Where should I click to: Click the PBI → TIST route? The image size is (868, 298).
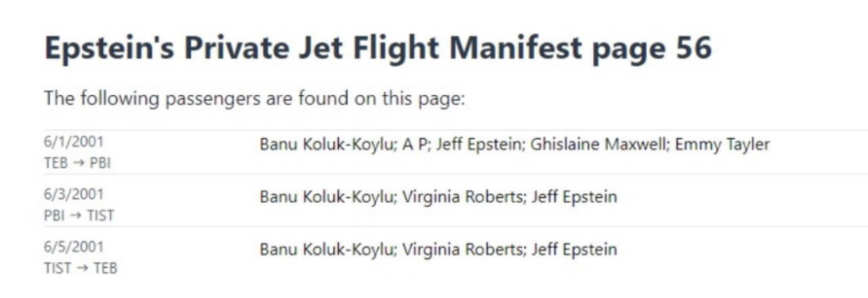click(x=79, y=216)
